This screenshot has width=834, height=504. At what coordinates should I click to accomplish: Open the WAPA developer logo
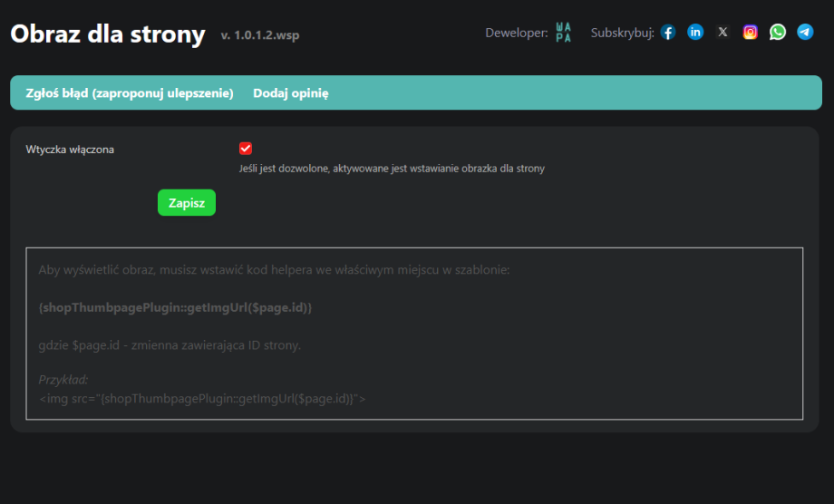pyautogui.click(x=563, y=33)
